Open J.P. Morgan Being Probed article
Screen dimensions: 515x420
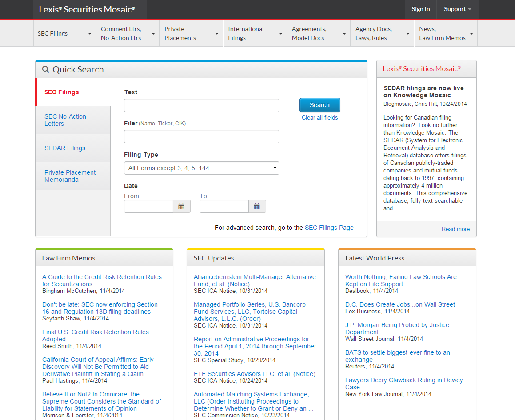(397, 328)
